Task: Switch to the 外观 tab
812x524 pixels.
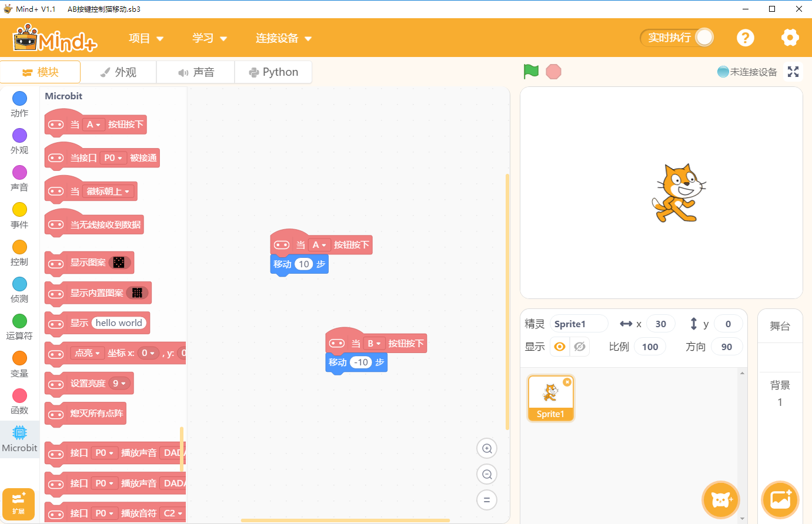Action: 118,72
